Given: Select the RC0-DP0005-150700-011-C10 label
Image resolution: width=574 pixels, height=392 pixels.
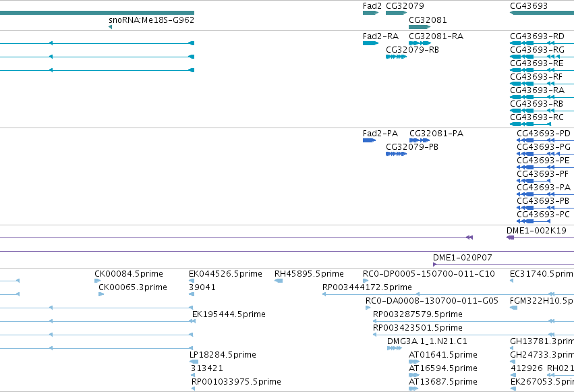Looking at the screenshot, I should click(429, 274).
